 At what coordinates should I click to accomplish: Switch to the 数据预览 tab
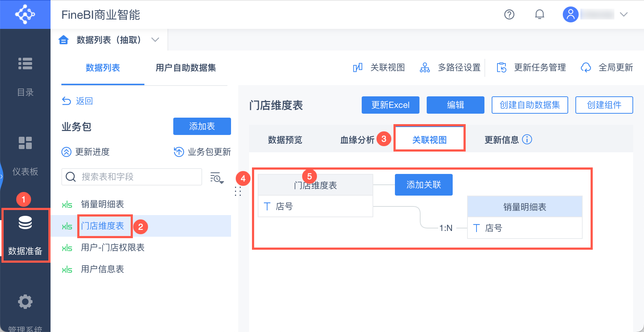click(x=285, y=140)
